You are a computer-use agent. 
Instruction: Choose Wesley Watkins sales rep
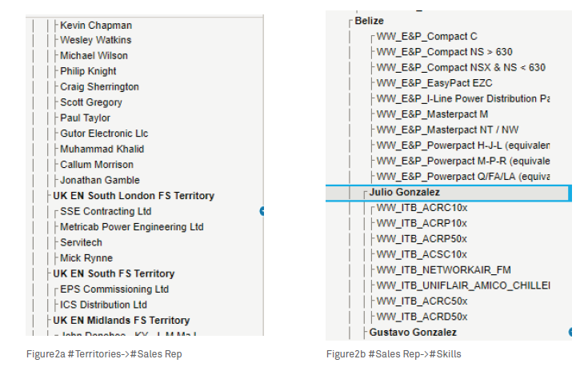[x=96, y=40]
